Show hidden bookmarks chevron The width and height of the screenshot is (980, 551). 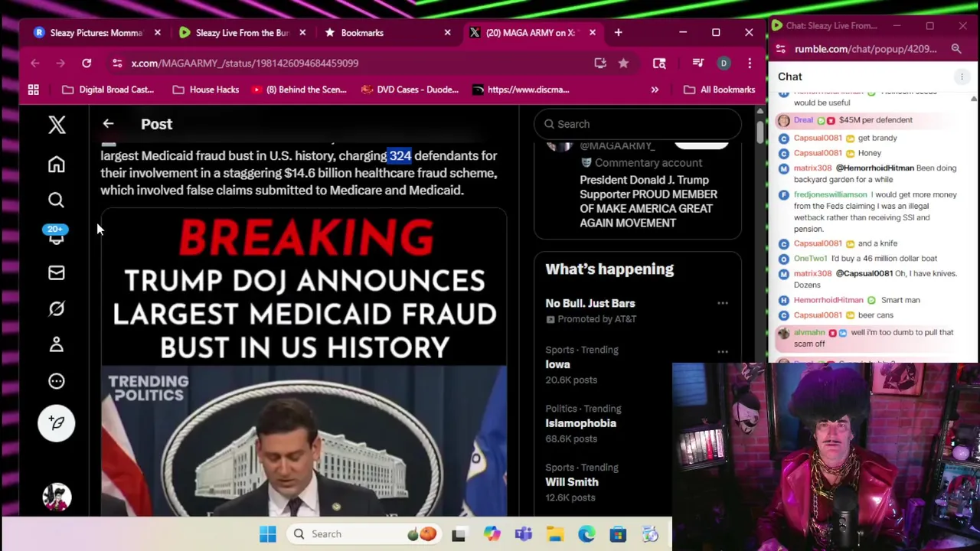tap(655, 90)
